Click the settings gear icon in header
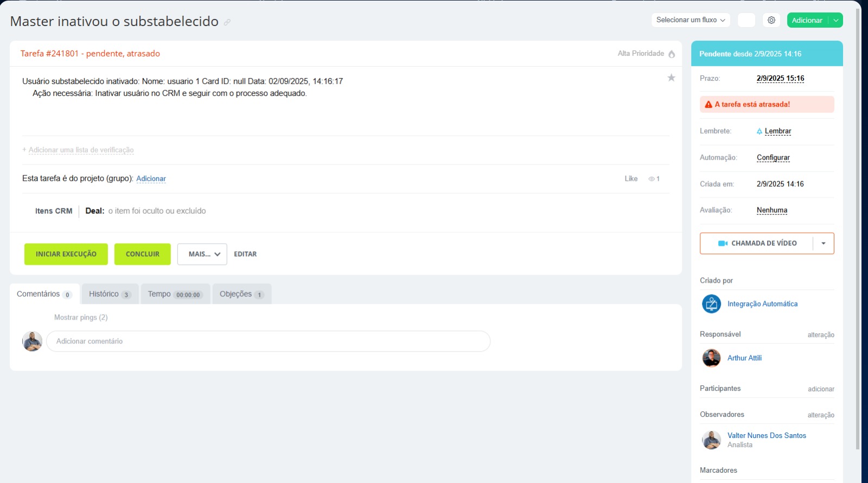 pos(771,20)
